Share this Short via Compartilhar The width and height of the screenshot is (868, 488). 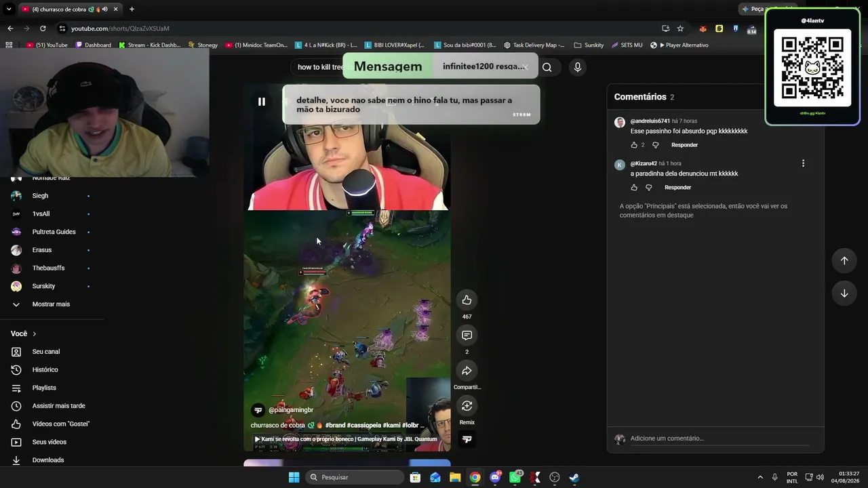(x=467, y=371)
